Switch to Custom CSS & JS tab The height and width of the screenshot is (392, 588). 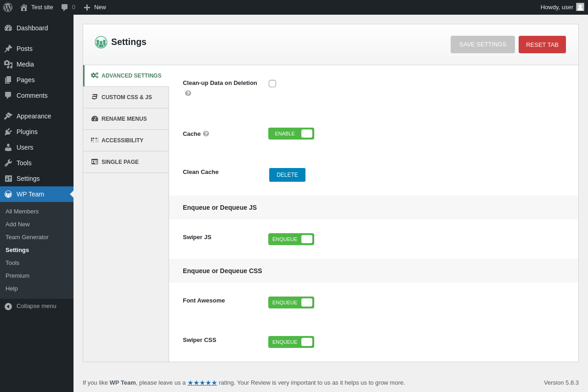(x=126, y=97)
